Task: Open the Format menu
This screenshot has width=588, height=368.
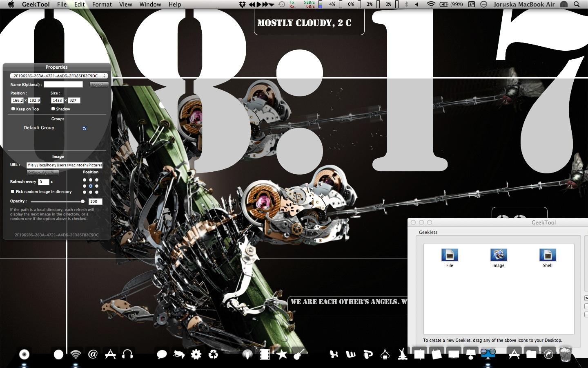Action: (x=102, y=4)
